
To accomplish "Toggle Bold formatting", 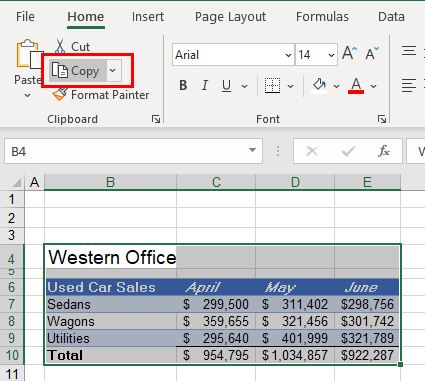I will [x=183, y=86].
